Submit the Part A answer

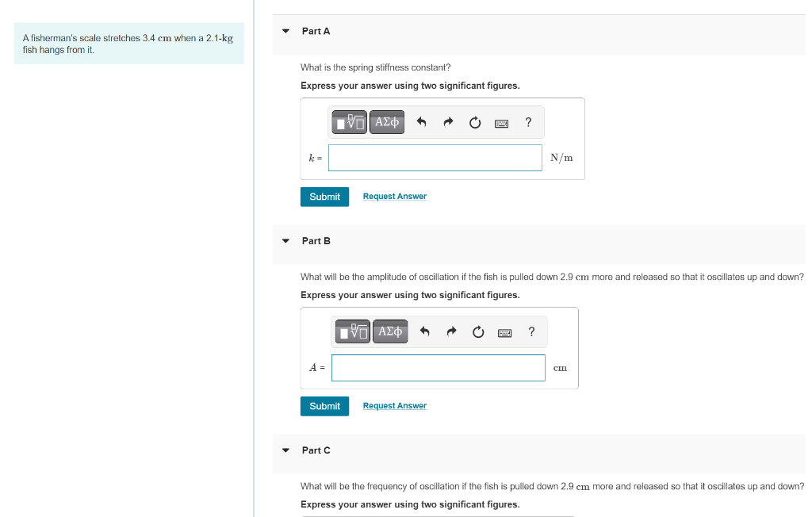[324, 197]
